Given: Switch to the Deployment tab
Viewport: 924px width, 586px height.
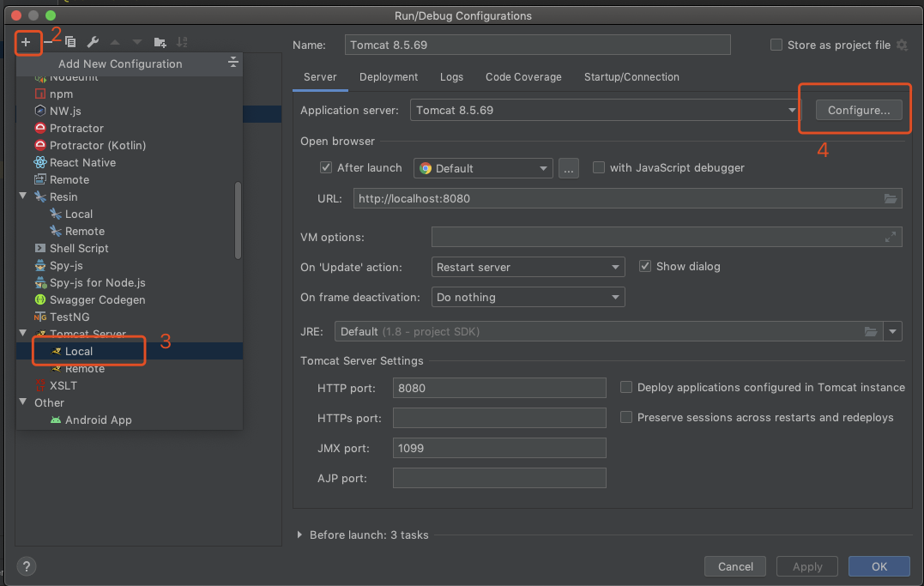Looking at the screenshot, I should (x=389, y=77).
